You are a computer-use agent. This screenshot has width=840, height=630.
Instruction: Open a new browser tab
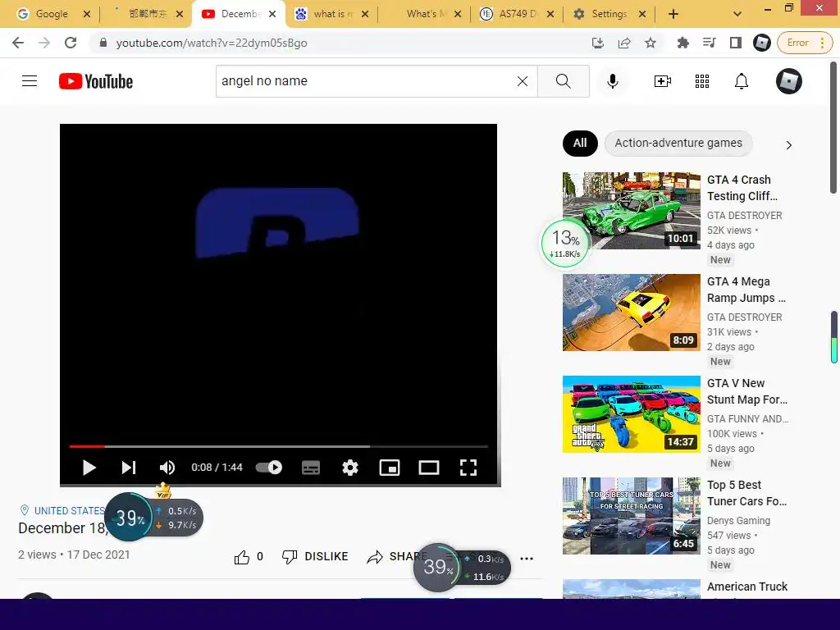pos(673,14)
